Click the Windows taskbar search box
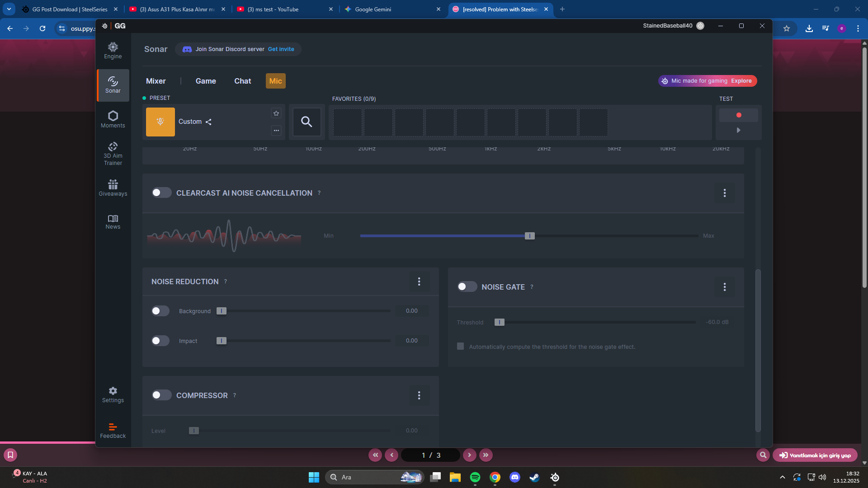 375,477
